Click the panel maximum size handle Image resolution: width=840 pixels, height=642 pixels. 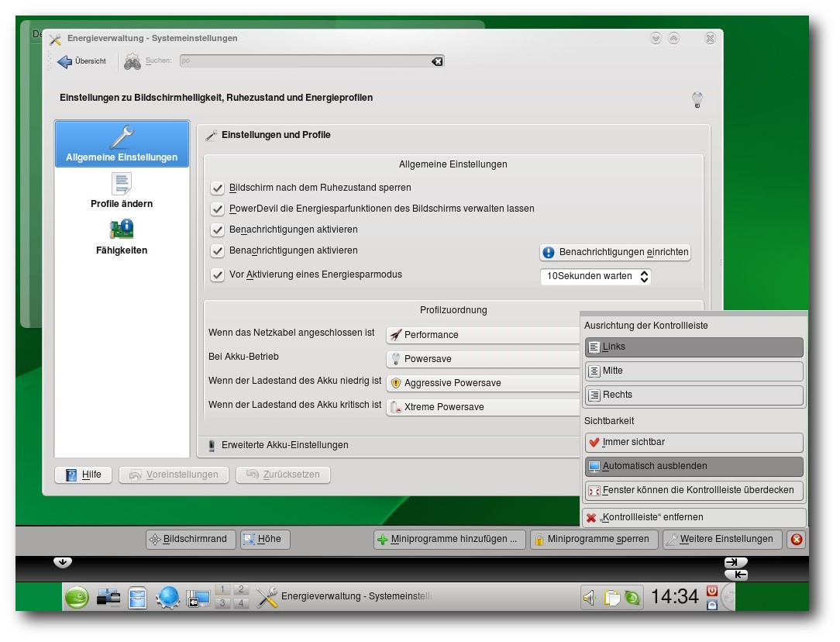(734, 562)
